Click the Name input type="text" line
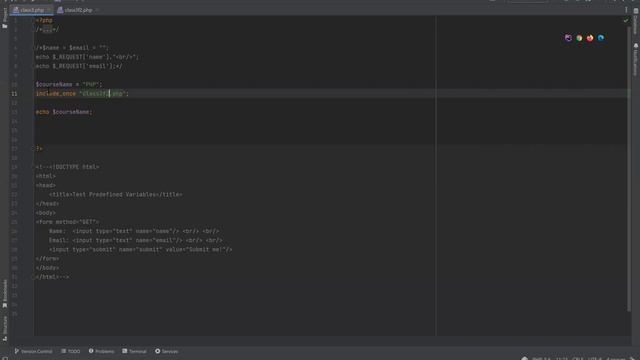The width and height of the screenshot is (640, 360). tap(134, 231)
